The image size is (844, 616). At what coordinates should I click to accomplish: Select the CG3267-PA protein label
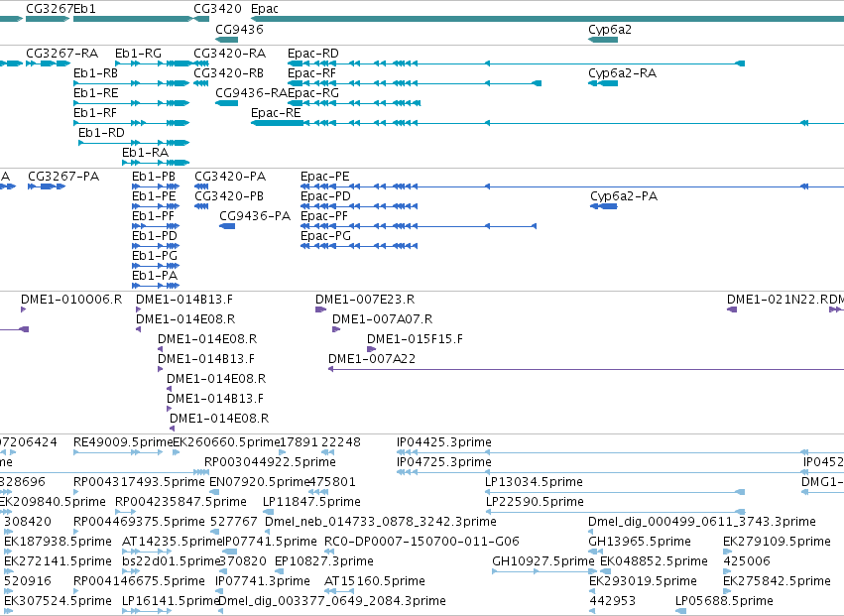pyautogui.click(x=63, y=177)
